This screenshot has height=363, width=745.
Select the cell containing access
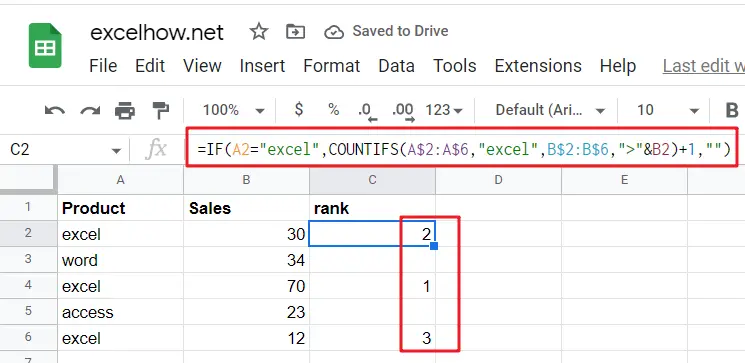click(120, 312)
